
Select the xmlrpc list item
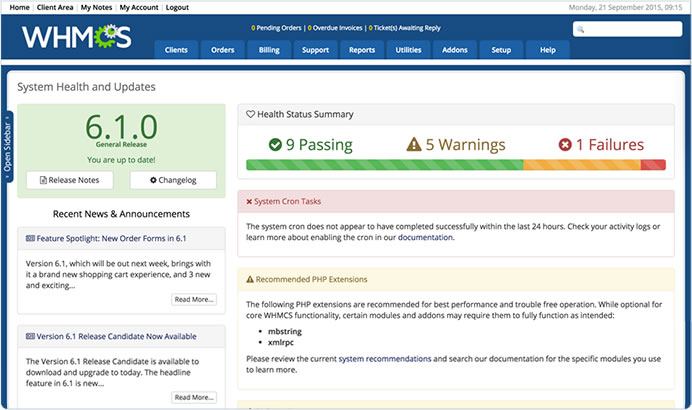pos(281,342)
